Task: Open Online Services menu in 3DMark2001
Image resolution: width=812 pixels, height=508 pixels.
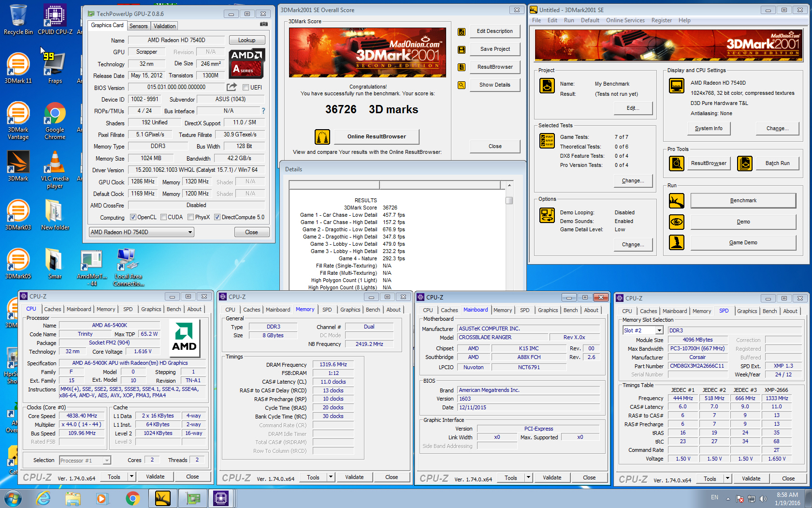Action: pos(625,20)
